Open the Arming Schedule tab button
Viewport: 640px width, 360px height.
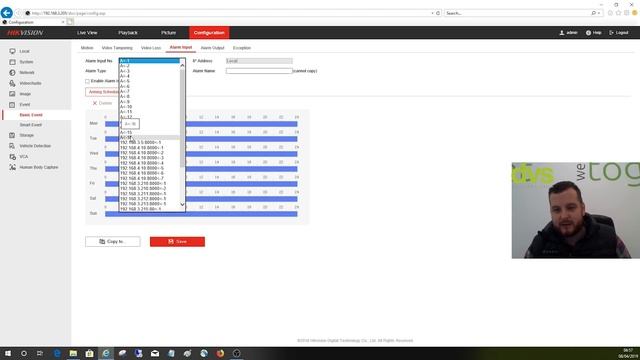(102, 92)
